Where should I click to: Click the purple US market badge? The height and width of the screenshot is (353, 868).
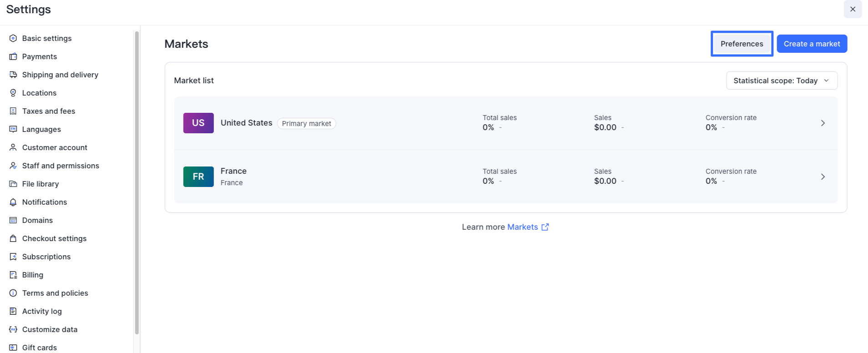(x=198, y=123)
